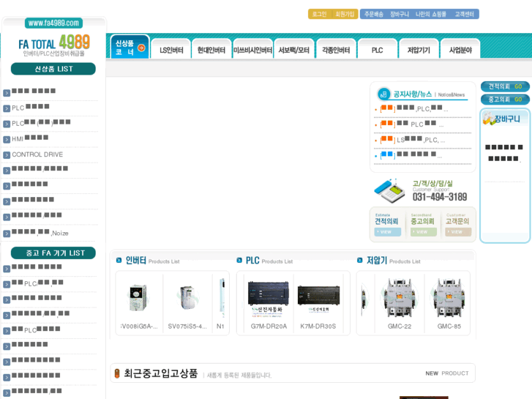
Task: Open the Noize category item
Action: 40,233
